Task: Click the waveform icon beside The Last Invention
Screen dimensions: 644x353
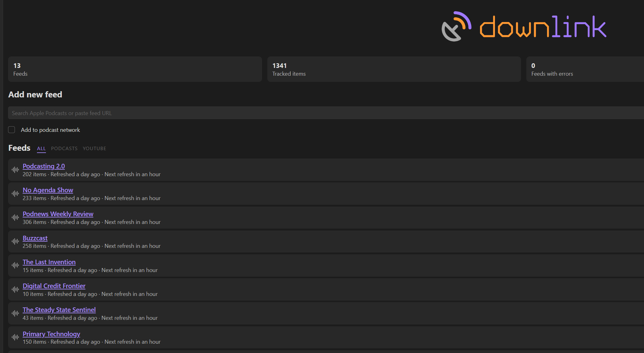Action: pos(15,265)
